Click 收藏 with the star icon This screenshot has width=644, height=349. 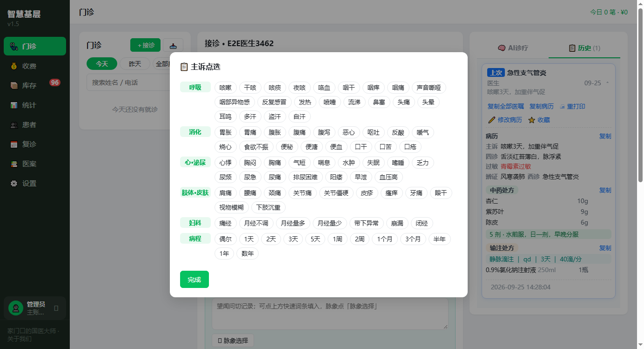tap(539, 120)
